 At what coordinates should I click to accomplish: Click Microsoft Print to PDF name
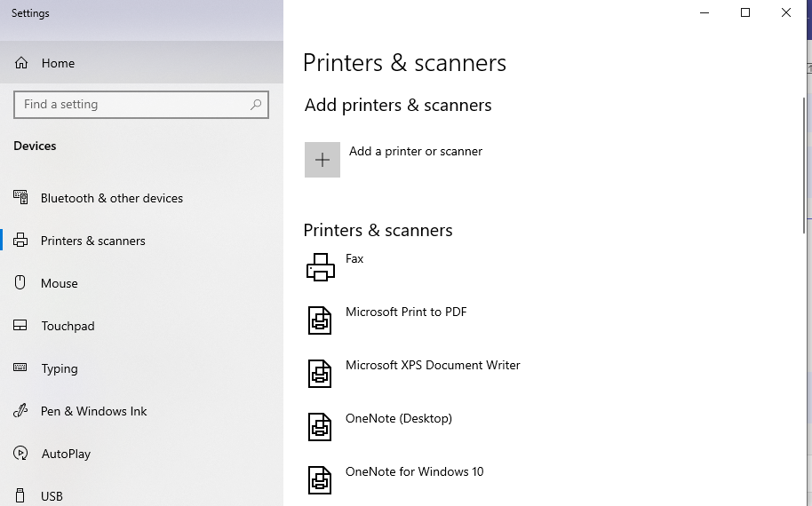click(x=406, y=312)
